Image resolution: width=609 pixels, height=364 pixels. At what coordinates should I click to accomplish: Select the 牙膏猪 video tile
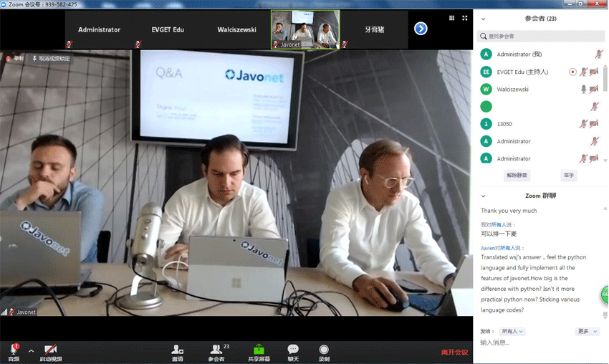[x=375, y=29]
